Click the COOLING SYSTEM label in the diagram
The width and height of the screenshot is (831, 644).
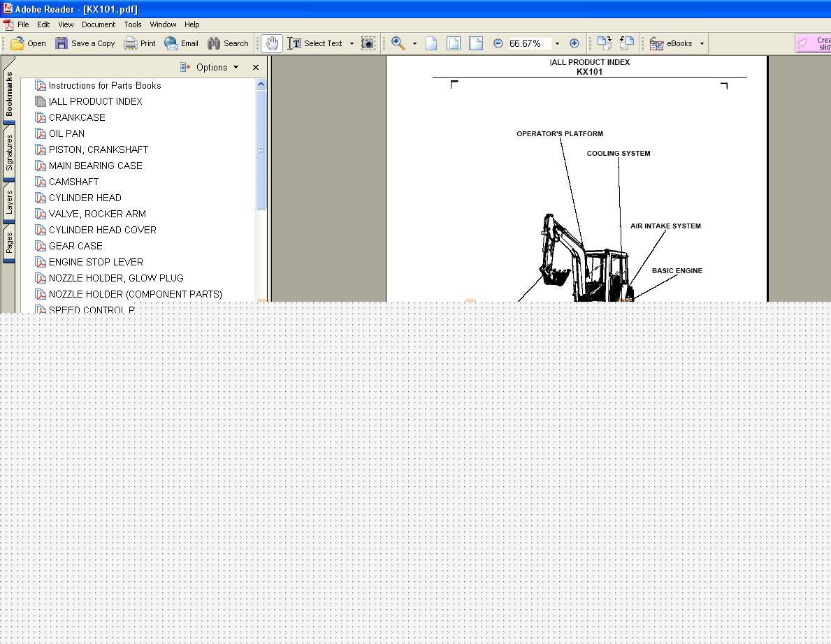click(619, 154)
